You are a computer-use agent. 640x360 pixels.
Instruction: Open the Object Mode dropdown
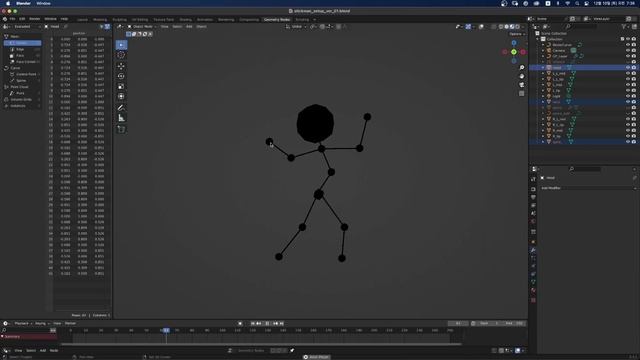pos(142,27)
